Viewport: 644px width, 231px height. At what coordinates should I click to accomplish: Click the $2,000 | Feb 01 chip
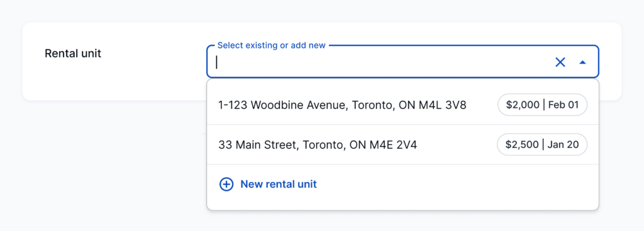542,105
